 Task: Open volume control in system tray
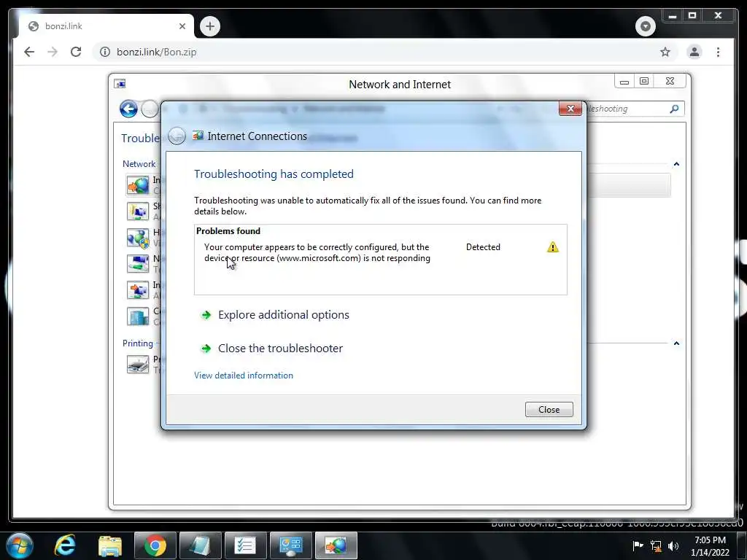tap(673, 545)
